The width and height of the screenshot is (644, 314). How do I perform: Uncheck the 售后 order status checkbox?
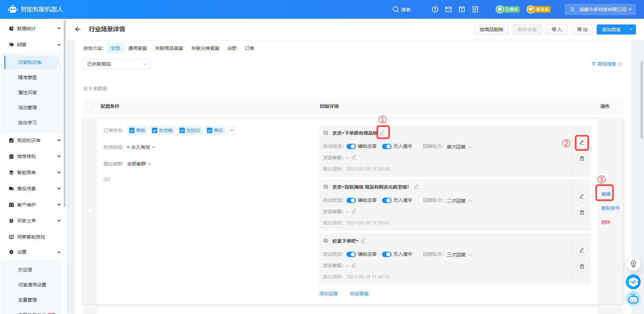pos(210,130)
